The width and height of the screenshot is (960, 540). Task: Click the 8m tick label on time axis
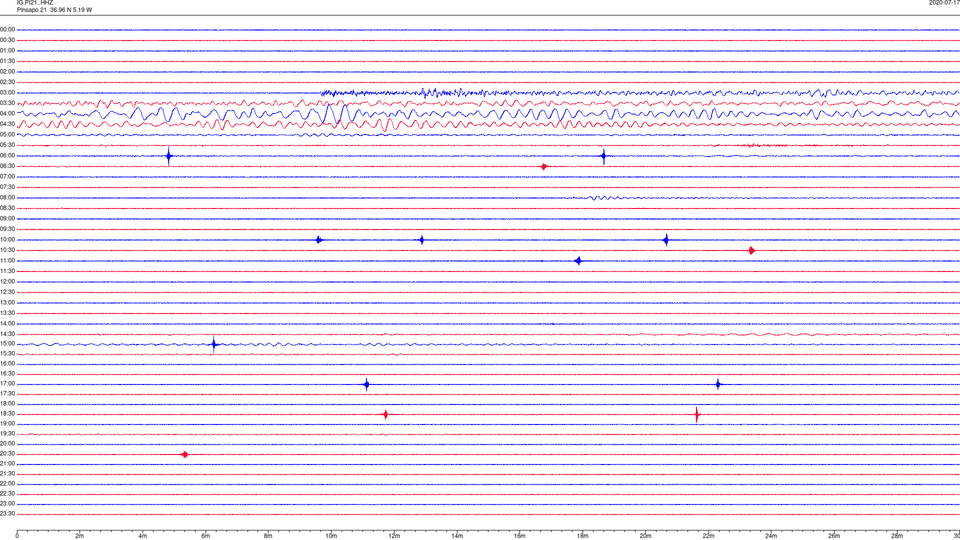pyautogui.click(x=268, y=536)
